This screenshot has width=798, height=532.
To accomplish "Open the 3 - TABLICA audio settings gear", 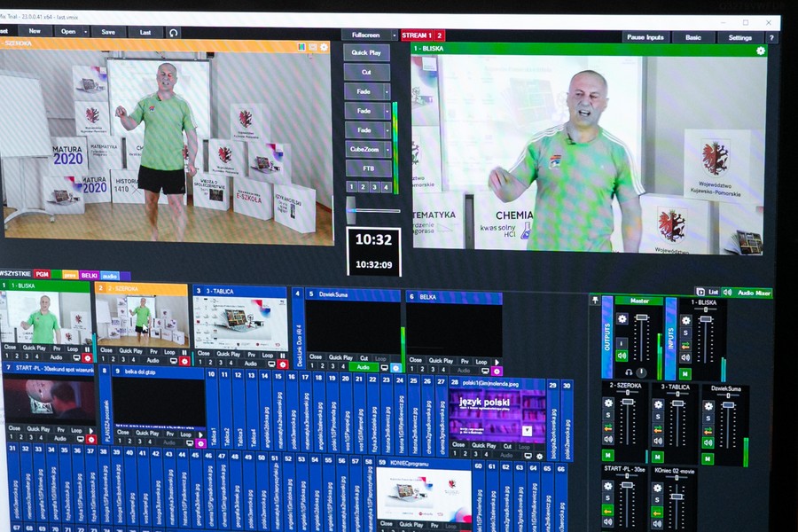I will [x=659, y=403].
